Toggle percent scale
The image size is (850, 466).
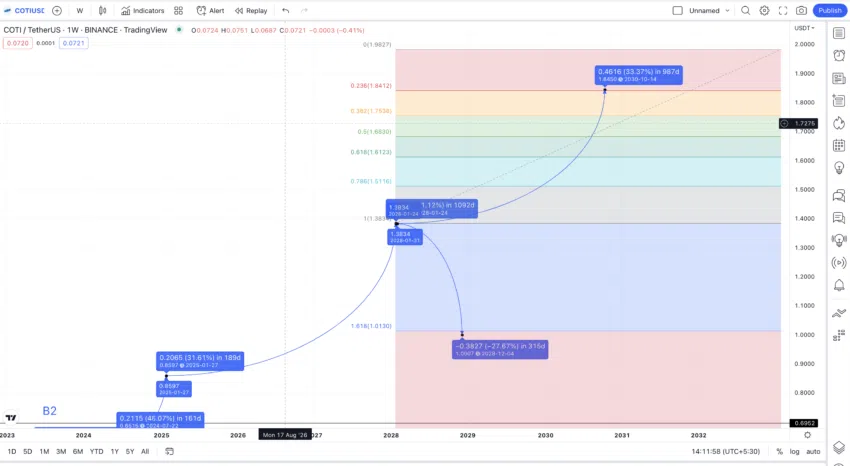(779, 451)
